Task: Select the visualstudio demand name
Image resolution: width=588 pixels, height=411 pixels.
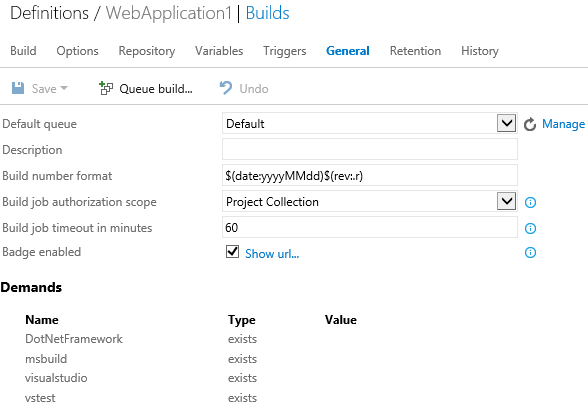Action: tap(56, 378)
